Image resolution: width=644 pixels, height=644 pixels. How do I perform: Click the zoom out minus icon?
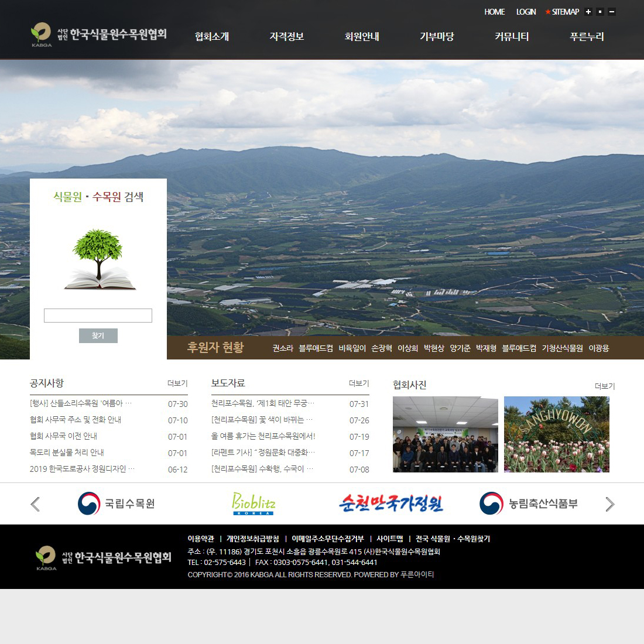[x=612, y=12]
